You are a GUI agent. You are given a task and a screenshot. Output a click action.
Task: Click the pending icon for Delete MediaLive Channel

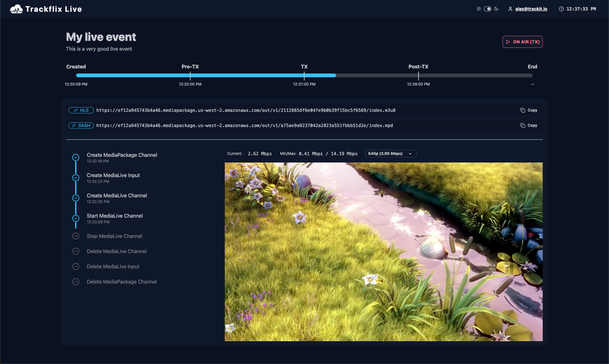click(x=76, y=251)
